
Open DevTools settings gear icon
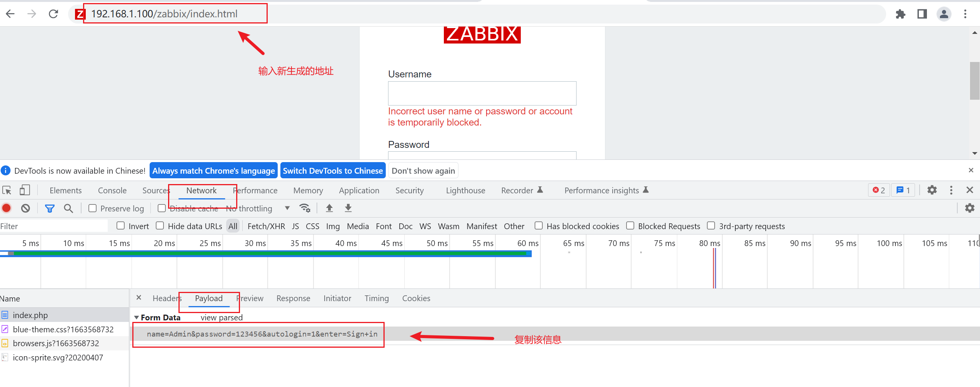pyautogui.click(x=932, y=190)
